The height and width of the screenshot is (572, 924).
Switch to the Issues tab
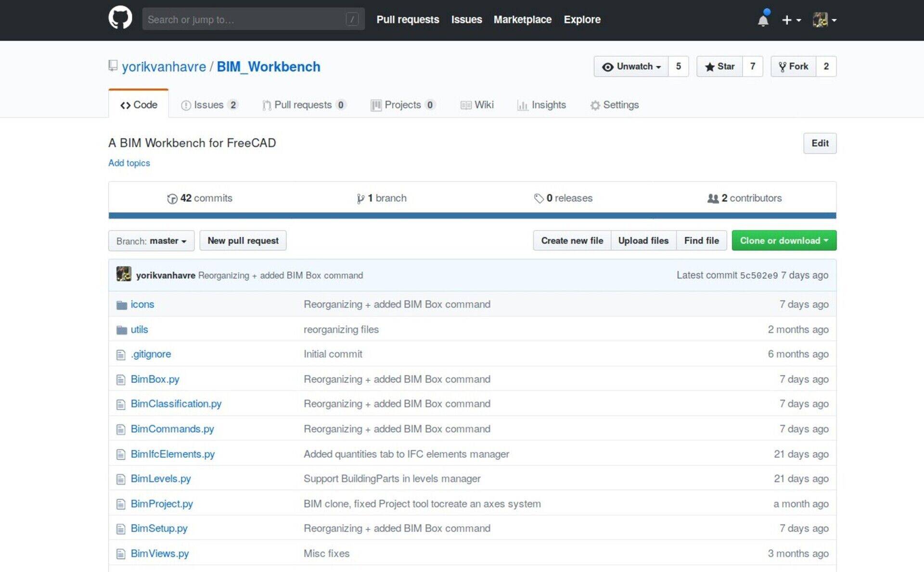click(x=209, y=105)
